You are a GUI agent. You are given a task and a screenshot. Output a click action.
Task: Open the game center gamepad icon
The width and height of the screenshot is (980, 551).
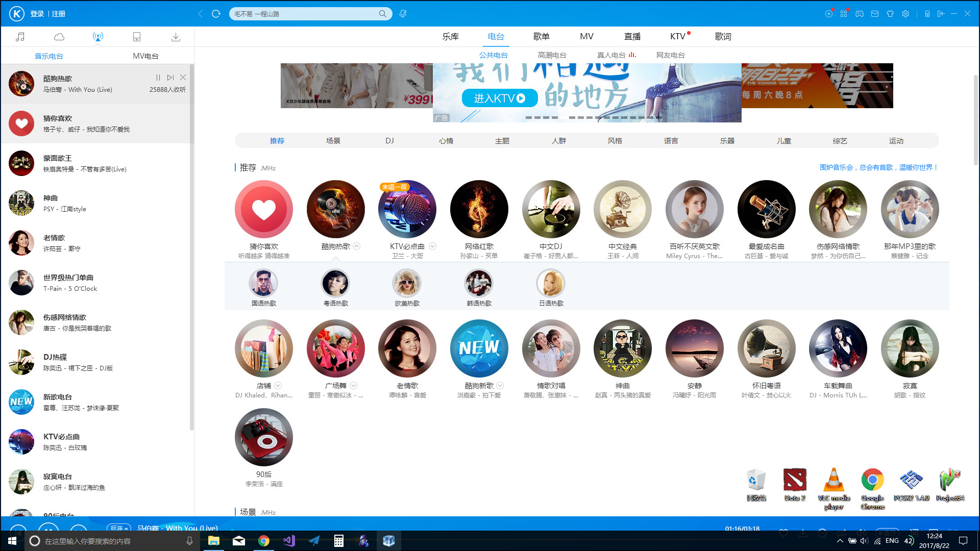[x=860, y=14]
